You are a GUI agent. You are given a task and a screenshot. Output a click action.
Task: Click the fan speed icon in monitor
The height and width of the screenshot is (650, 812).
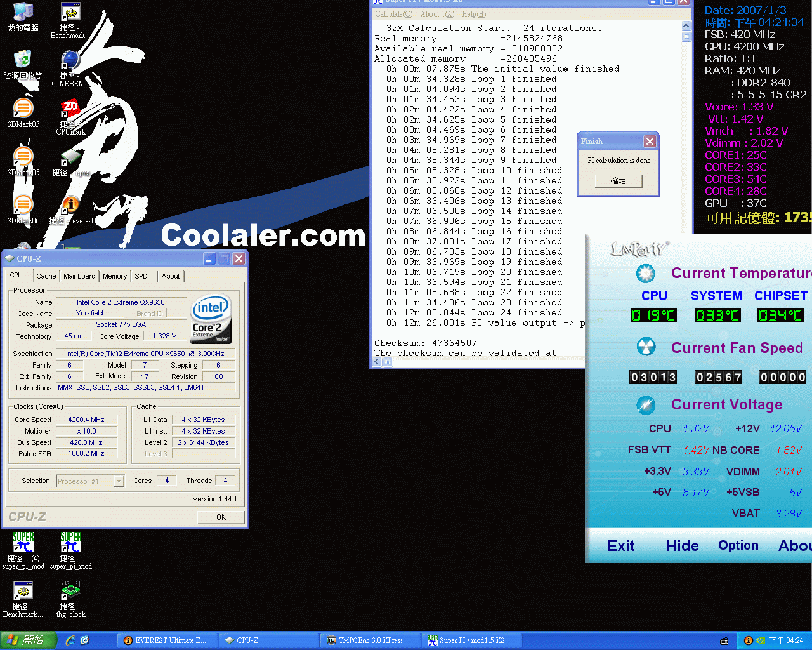(x=646, y=347)
